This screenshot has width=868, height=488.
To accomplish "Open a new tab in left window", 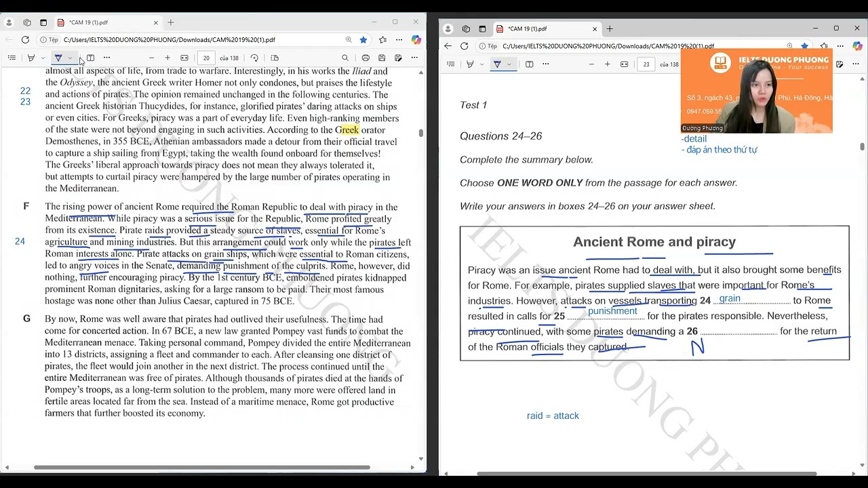I will point(171,22).
